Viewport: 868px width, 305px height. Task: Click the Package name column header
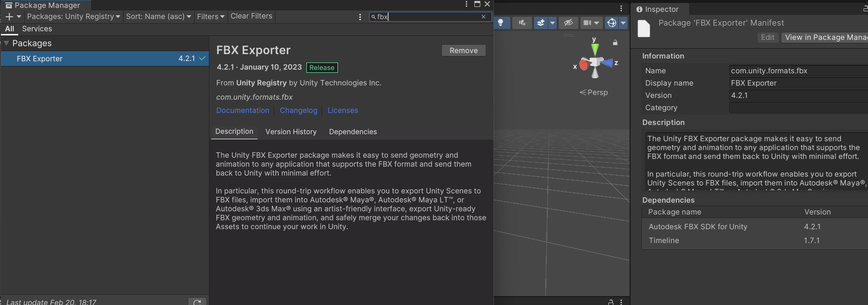point(674,212)
